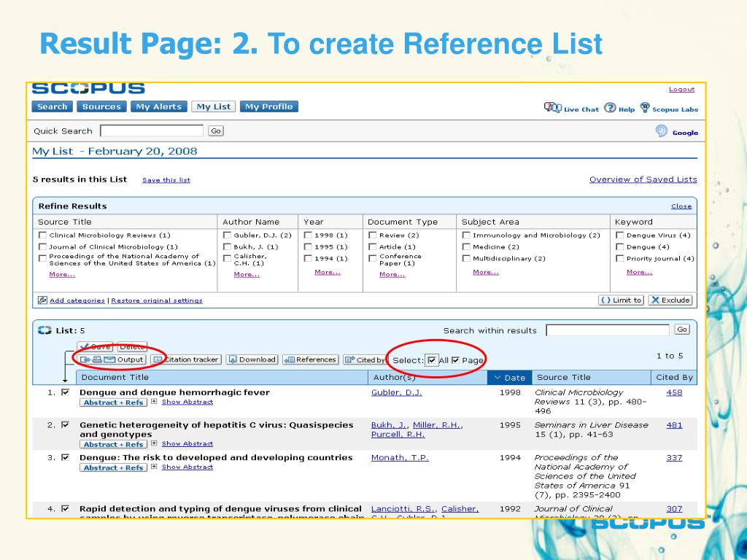Image resolution: width=747 pixels, height=560 pixels.
Task: Check Journal of Clinical Microbiology (1) box
Action: [x=42, y=246]
